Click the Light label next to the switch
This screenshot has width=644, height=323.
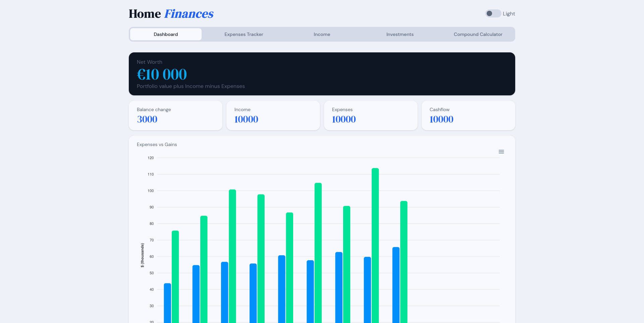509,14
